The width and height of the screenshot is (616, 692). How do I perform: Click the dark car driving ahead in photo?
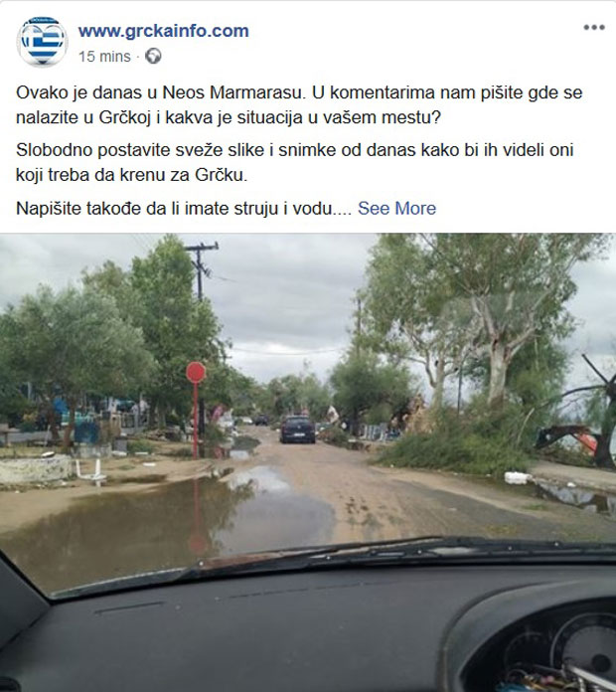click(x=298, y=429)
